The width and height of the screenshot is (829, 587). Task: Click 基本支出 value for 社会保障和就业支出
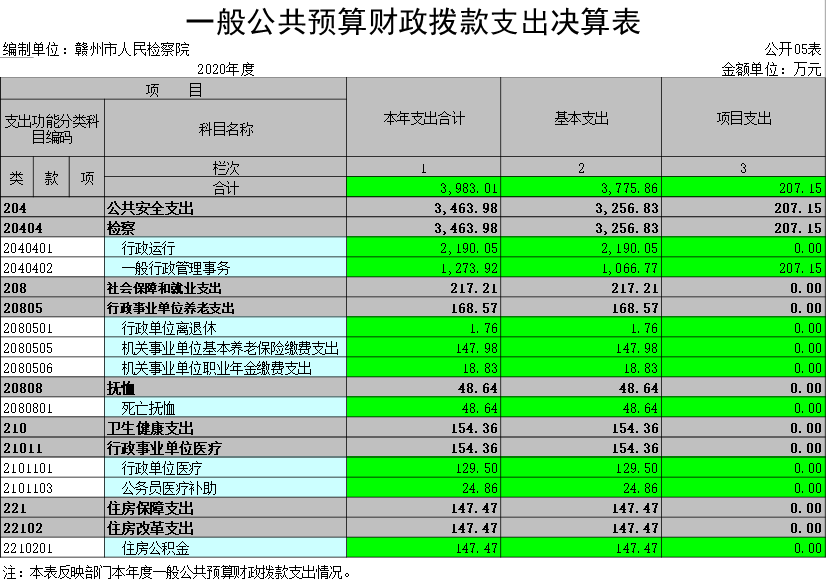pyautogui.click(x=634, y=288)
